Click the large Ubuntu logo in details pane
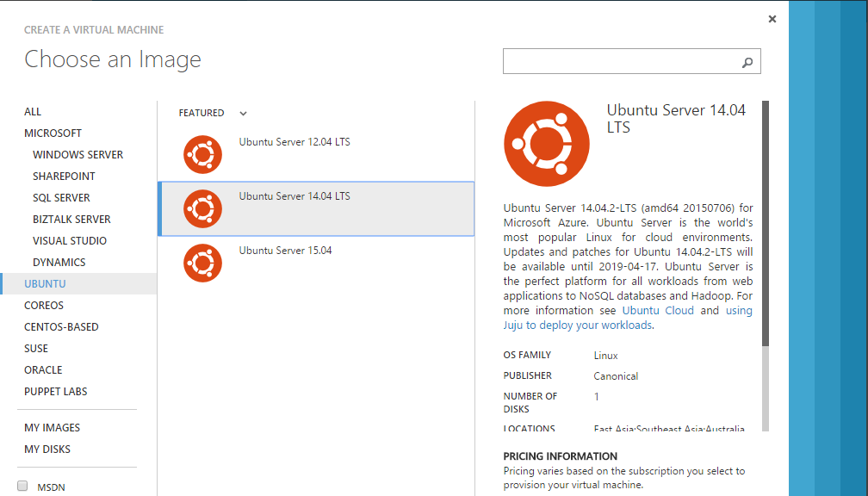 (546, 144)
